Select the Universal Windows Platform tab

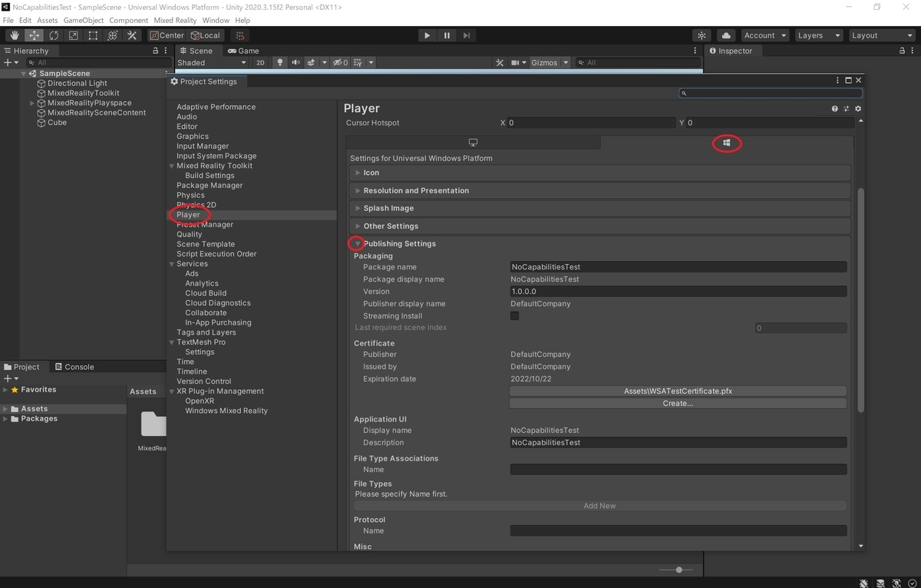coord(727,143)
